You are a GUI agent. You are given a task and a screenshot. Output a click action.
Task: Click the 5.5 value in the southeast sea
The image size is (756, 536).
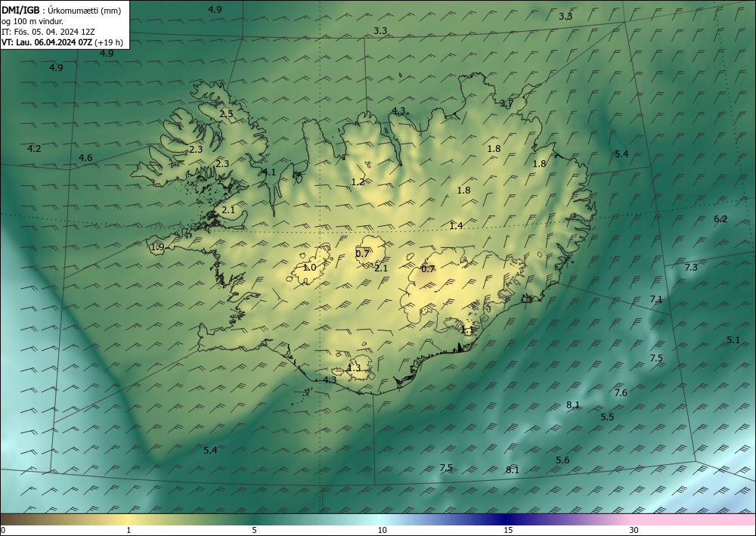click(x=607, y=417)
